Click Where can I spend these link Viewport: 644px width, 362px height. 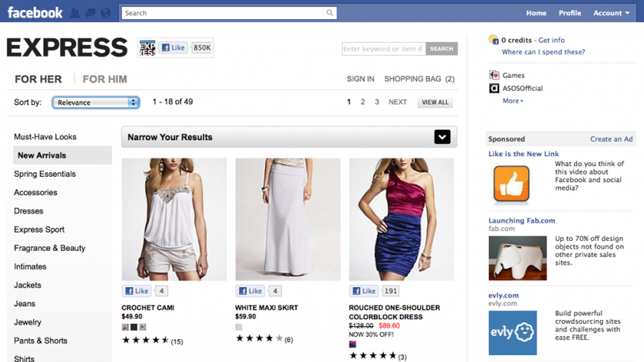(543, 52)
